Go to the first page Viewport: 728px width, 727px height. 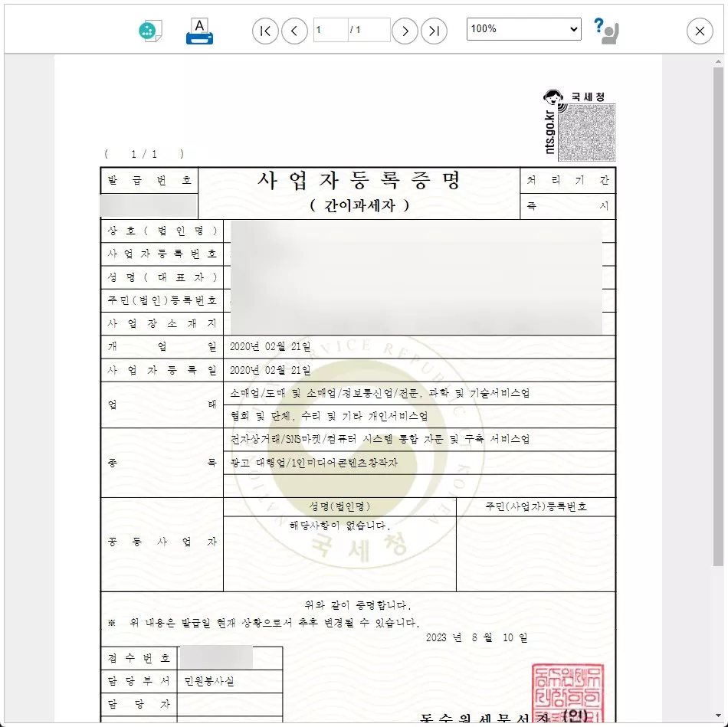(x=265, y=31)
